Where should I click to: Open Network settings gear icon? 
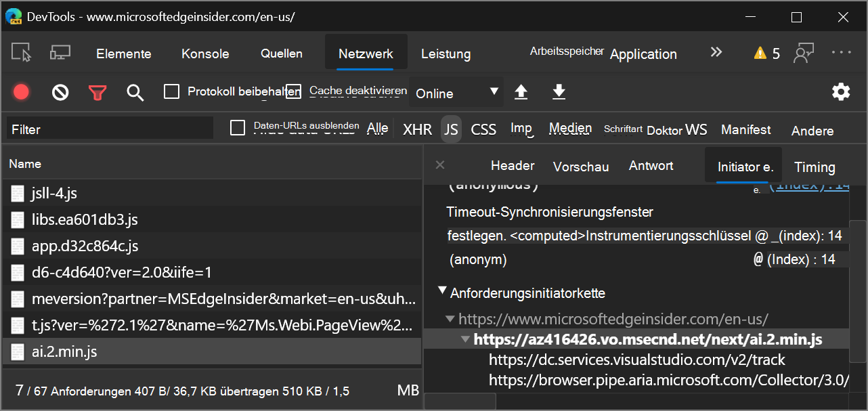click(841, 92)
